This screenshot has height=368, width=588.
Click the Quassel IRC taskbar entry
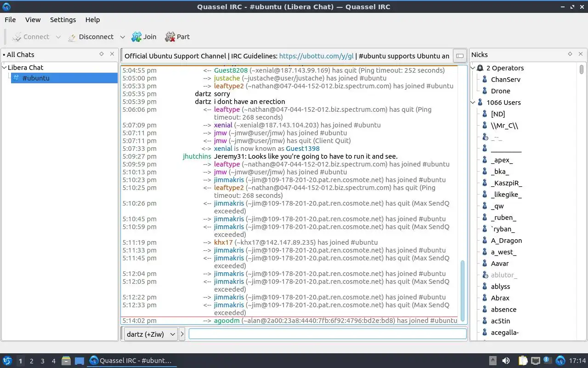[131, 361]
